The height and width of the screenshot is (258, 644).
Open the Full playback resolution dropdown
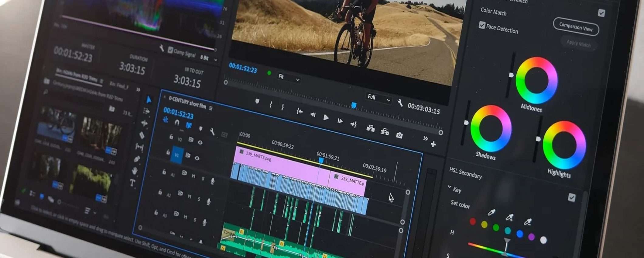point(379,98)
